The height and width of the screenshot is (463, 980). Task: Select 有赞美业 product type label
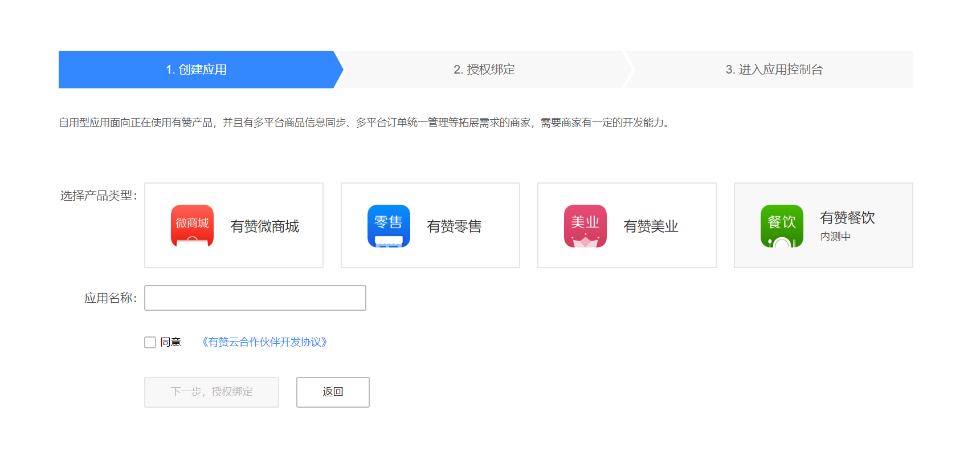tap(651, 226)
